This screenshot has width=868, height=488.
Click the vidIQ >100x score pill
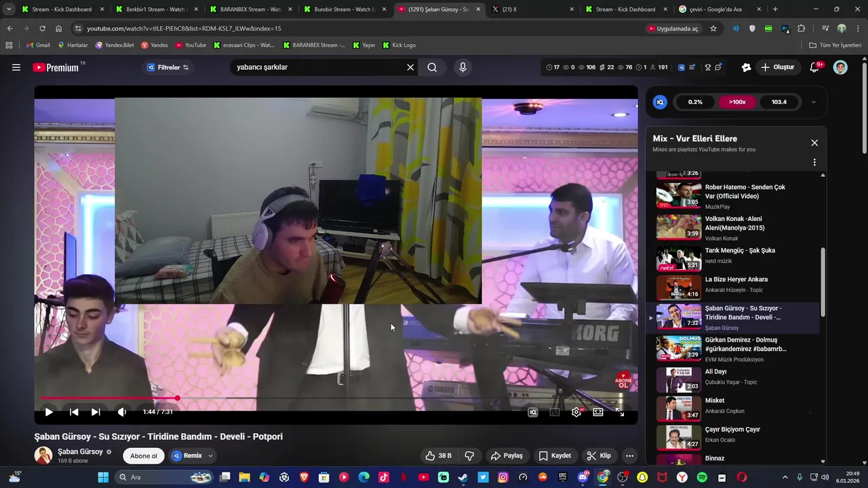click(x=737, y=102)
